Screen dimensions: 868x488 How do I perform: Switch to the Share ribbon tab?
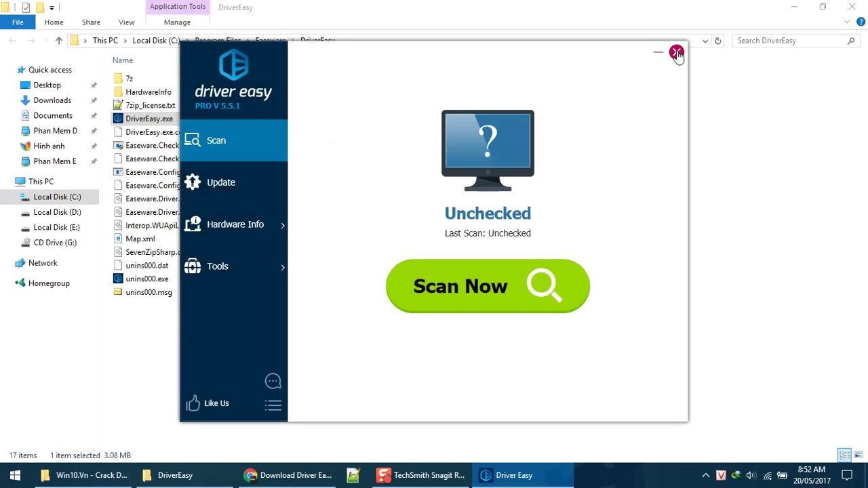[x=91, y=22]
